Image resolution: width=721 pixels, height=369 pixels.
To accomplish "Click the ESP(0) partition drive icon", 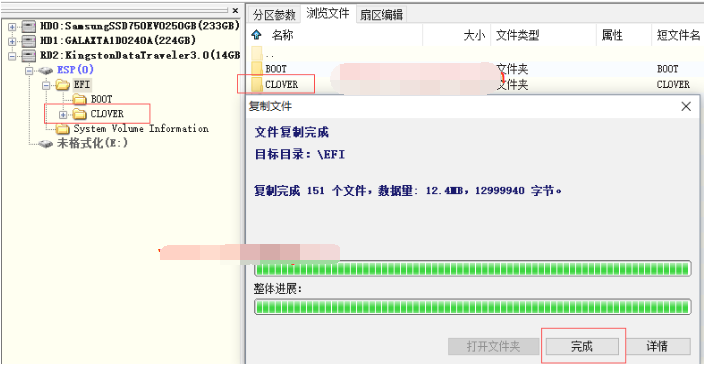I will [46, 70].
